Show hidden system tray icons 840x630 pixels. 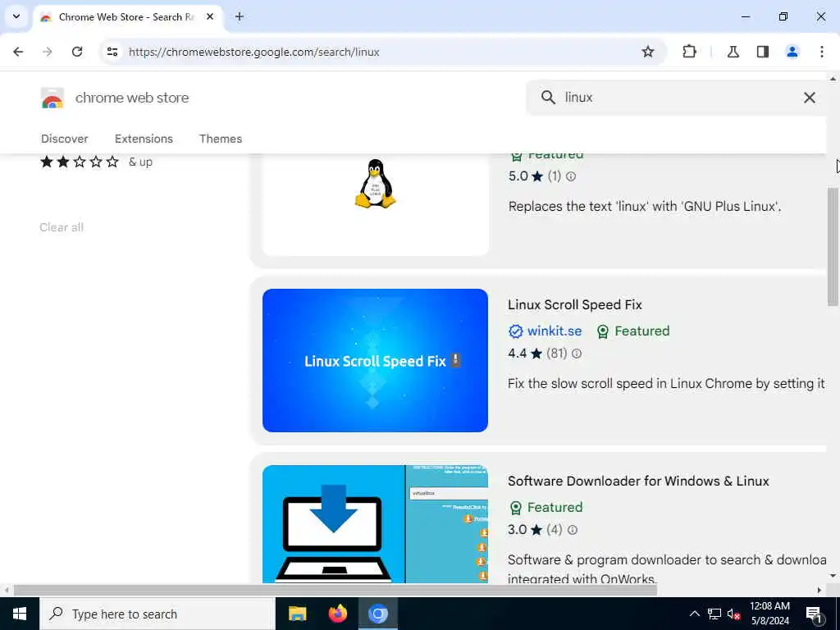tap(694, 614)
